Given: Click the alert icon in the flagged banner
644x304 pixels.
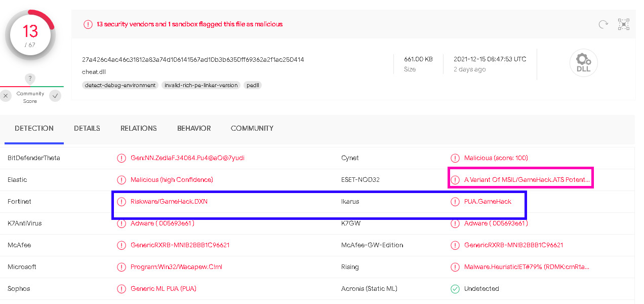Looking at the screenshot, I should [x=88, y=24].
